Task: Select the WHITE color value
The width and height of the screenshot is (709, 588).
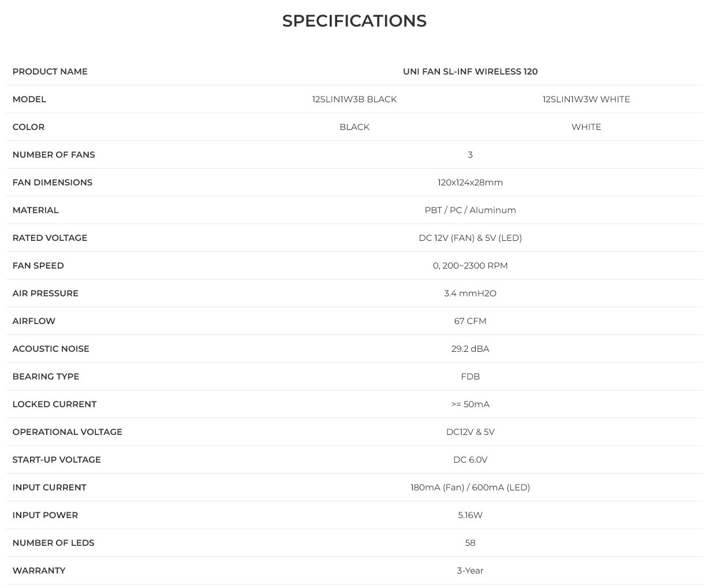Action: pos(586,127)
